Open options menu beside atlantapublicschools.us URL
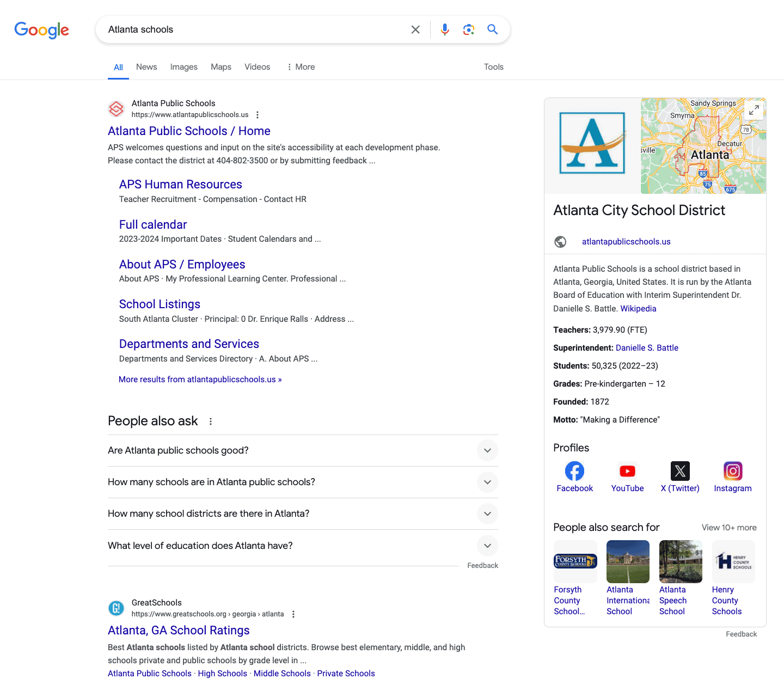 (x=258, y=115)
